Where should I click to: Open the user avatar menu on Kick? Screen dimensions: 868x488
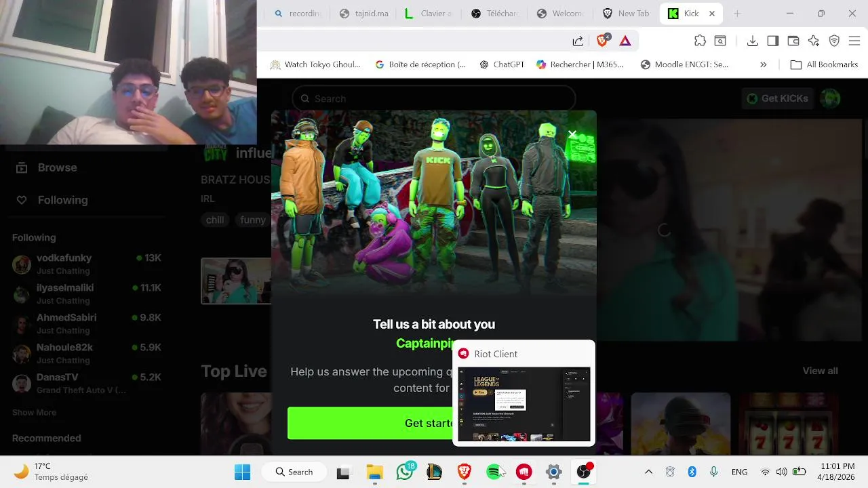point(831,98)
